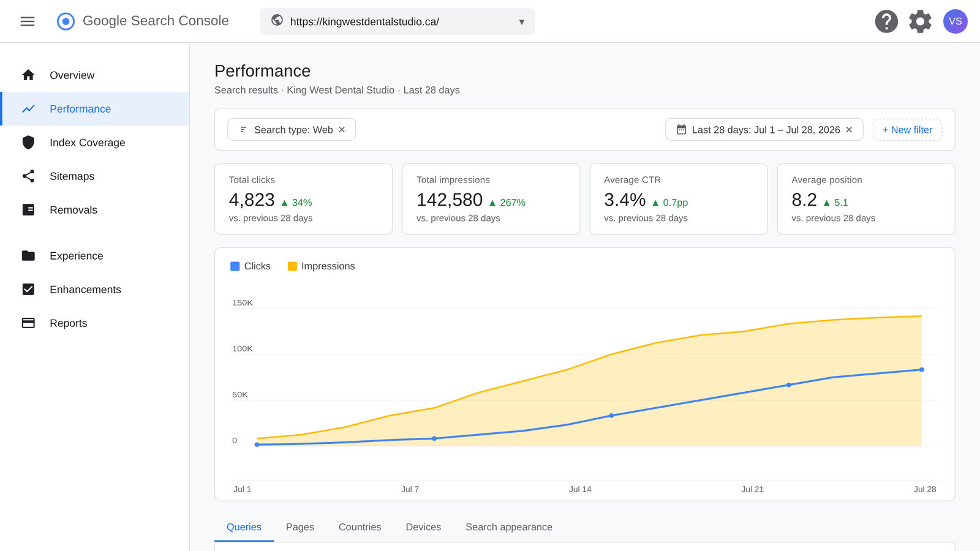The image size is (980, 551).
Task: Click the Jul 14 axis label
Action: coord(580,489)
